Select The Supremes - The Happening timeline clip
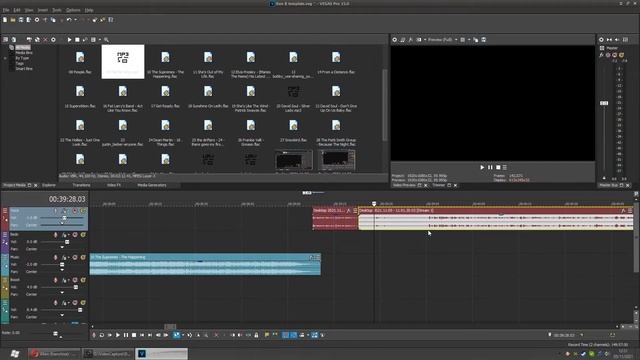Viewport: 640px width, 360px height. [x=205, y=264]
